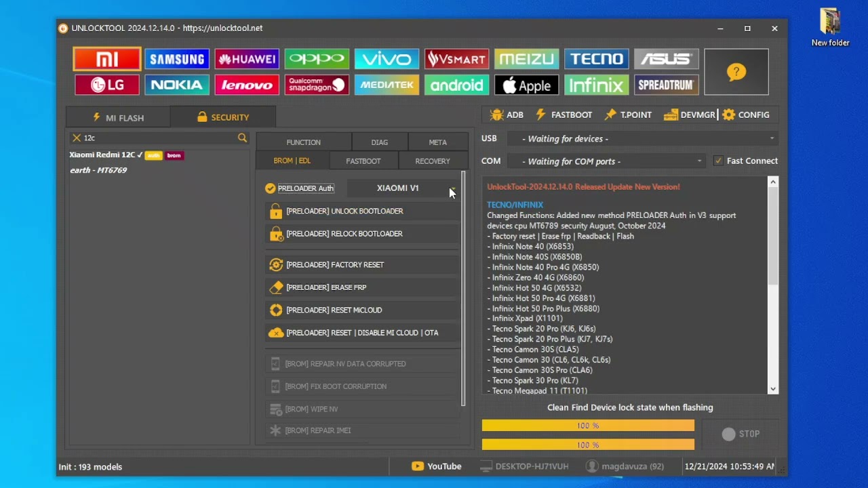The image size is (868, 488).
Task: Click [BROM] WIPE NV
Action: pos(363,409)
